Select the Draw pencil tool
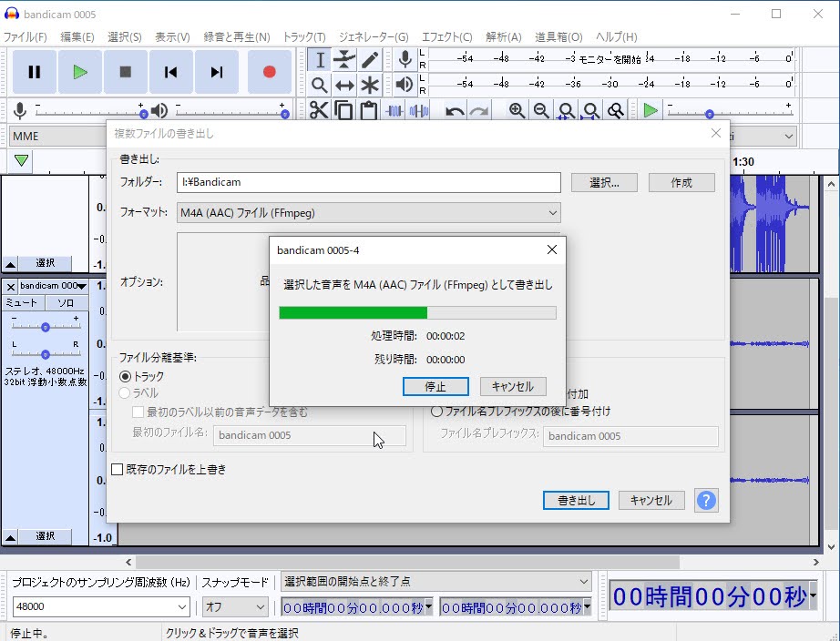The image size is (840, 641). click(x=370, y=60)
